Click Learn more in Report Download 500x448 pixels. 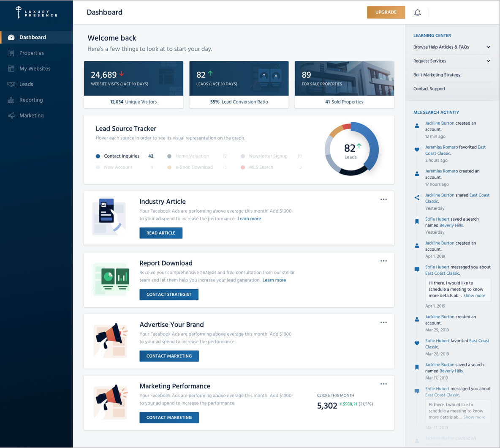click(x=274, y=281)
